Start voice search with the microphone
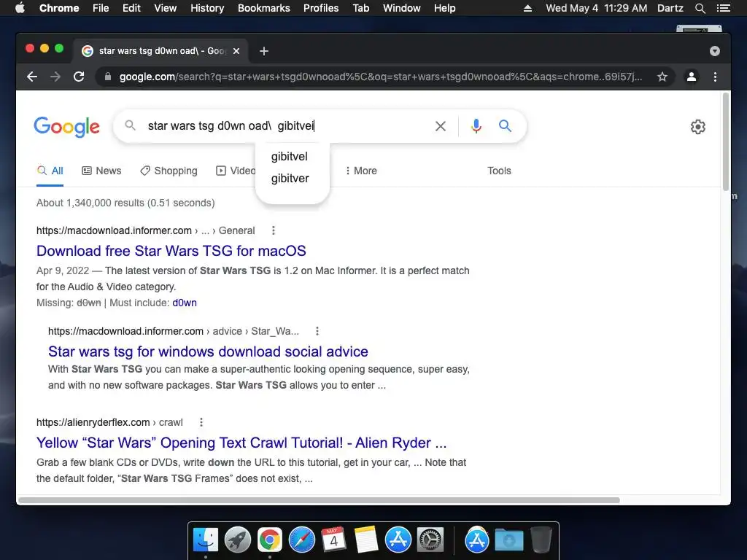 (x=476, y=126)
